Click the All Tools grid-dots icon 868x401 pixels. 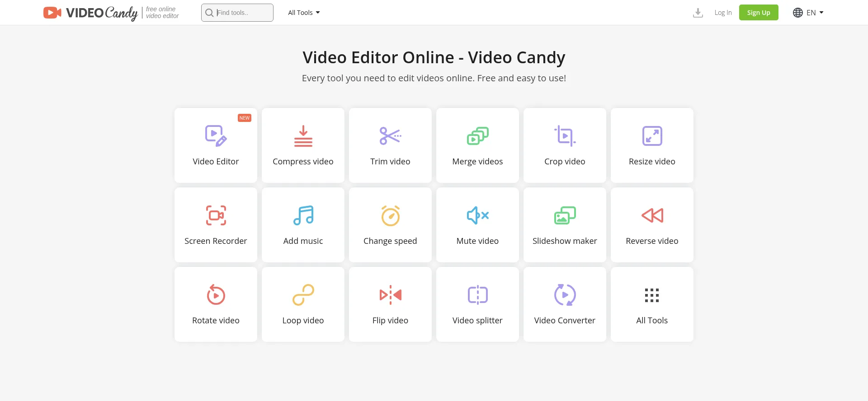coord(652,295)
